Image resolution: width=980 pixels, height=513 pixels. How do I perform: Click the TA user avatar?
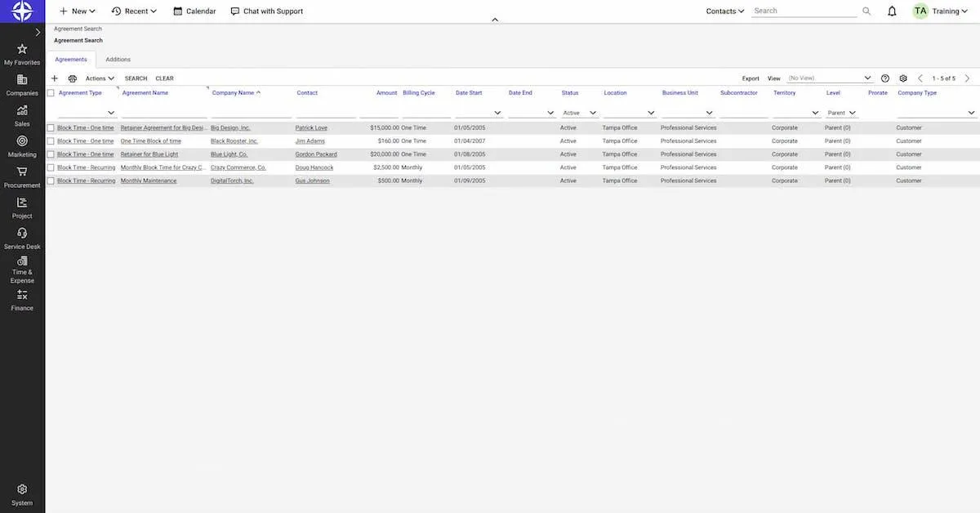920,11
